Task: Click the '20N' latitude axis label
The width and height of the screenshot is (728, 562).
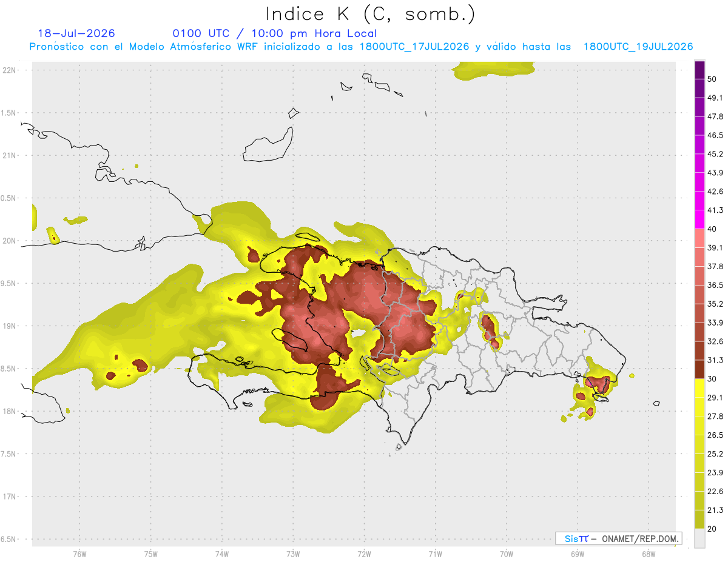Action: (9, 241)
